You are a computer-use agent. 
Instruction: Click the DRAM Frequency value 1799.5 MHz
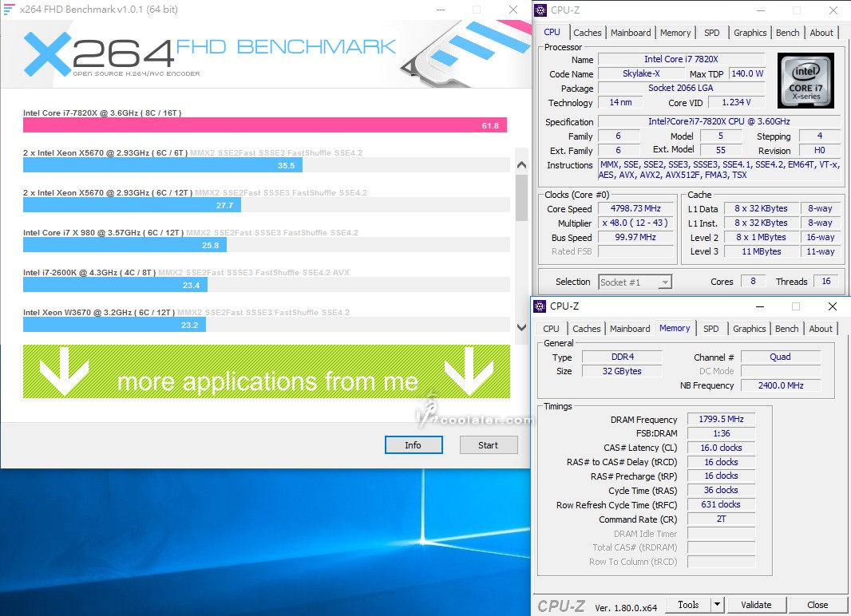[x=722, y=419]
